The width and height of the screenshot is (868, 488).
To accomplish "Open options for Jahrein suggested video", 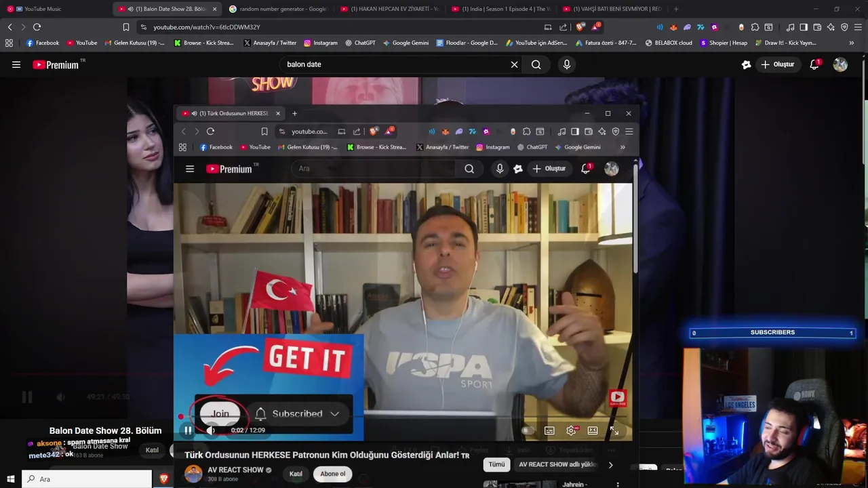I will 617,484.
